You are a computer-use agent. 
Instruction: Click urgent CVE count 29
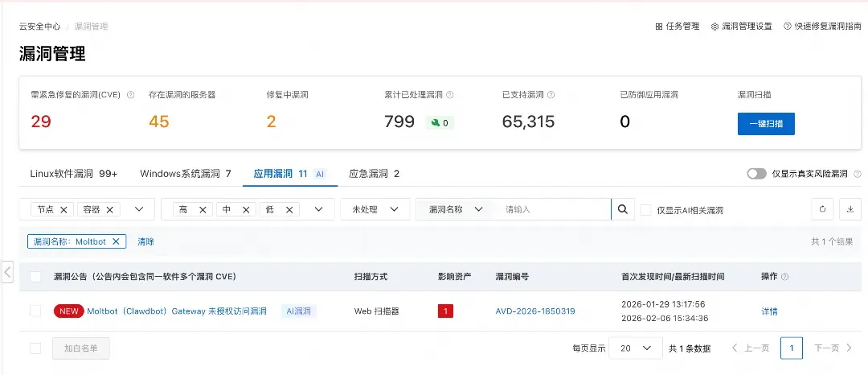(41, 122)
